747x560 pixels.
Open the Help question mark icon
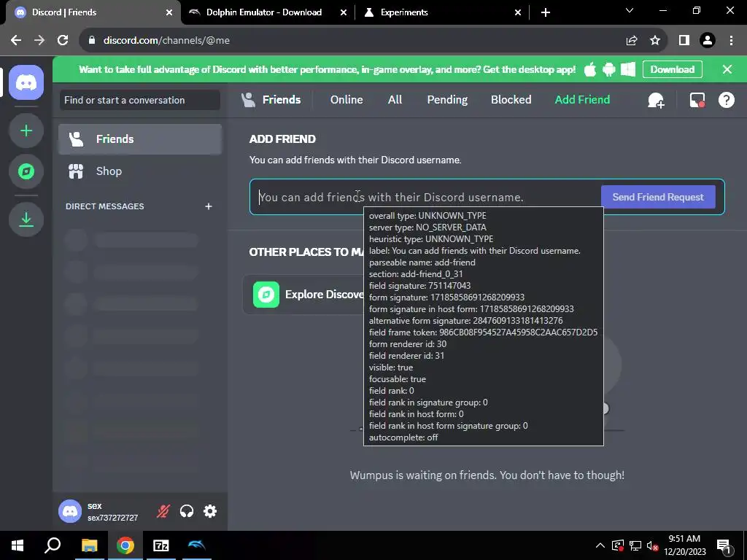[726, 100]
